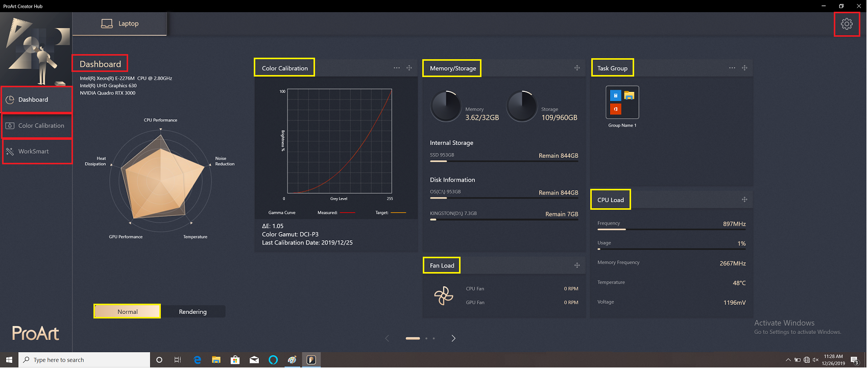The height and width of the screenshot is (369, 868).
Task: Select Dashboard in the sidebar
Action: (36, 100)
